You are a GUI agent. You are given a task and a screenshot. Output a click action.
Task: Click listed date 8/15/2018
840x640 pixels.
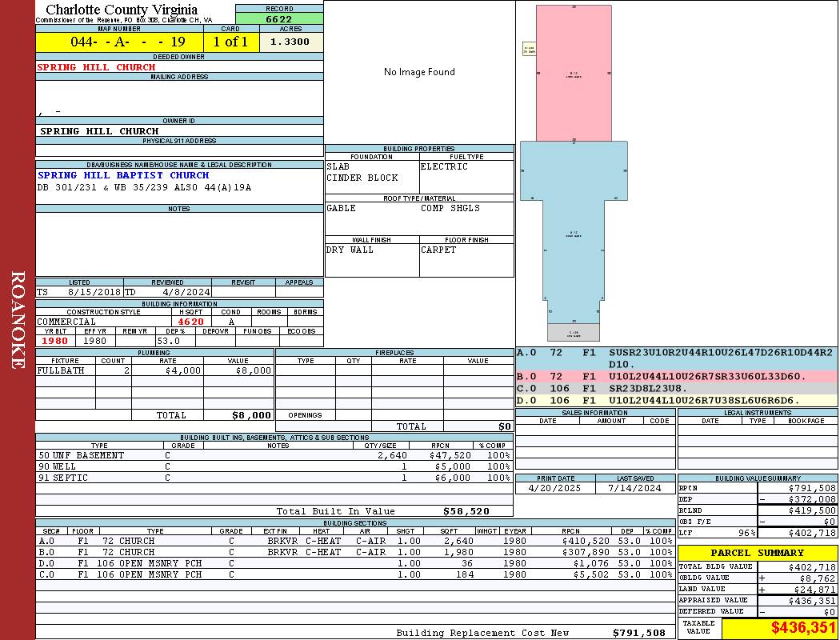[94, 293]
